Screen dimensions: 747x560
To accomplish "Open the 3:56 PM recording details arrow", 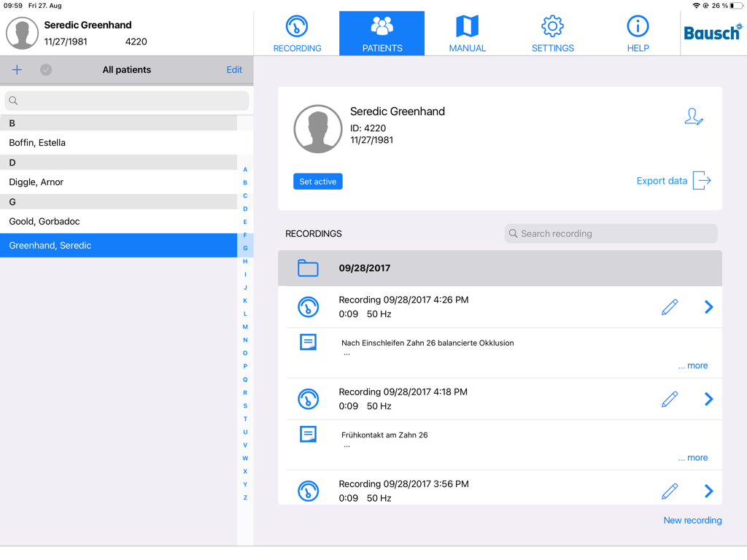I will (x=708, y=491).
